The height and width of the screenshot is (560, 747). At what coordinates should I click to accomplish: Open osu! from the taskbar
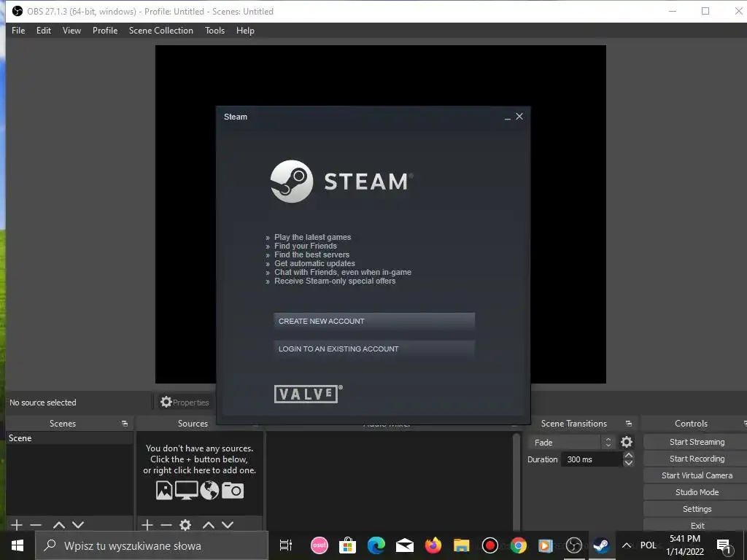click(x=320, y=545)
